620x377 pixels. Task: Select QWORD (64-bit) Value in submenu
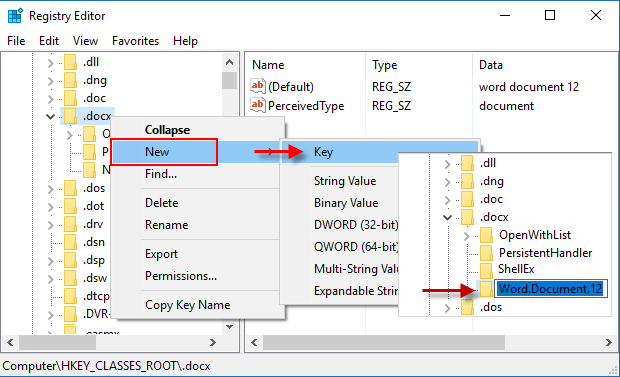pyautogui.click(x=356, y=247)
